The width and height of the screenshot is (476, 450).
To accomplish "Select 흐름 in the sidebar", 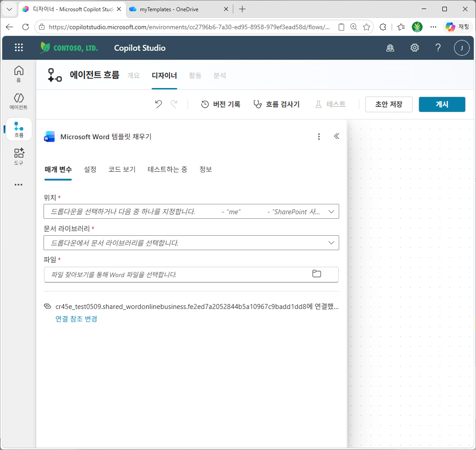I will click(x=19, y=129).
